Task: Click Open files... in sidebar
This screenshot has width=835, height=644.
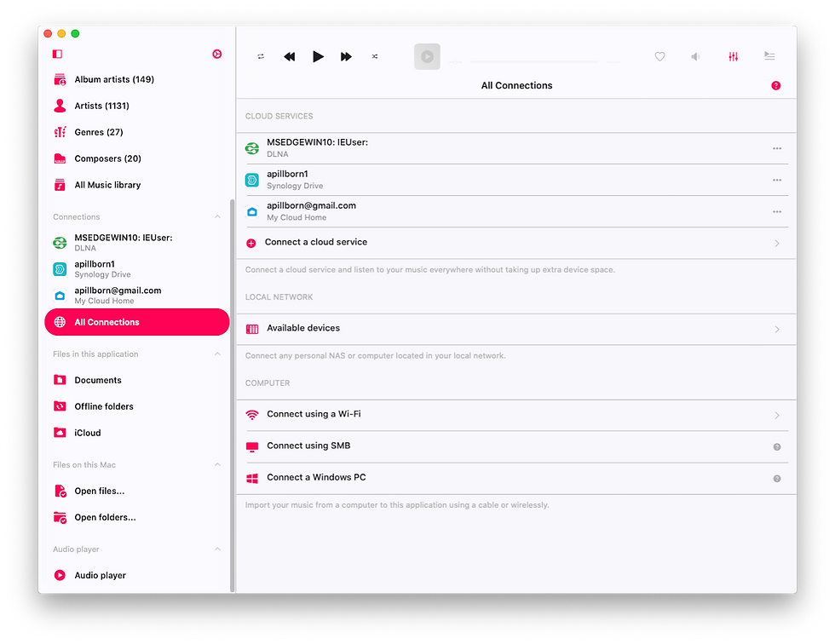Action: [x=137, y=491]
